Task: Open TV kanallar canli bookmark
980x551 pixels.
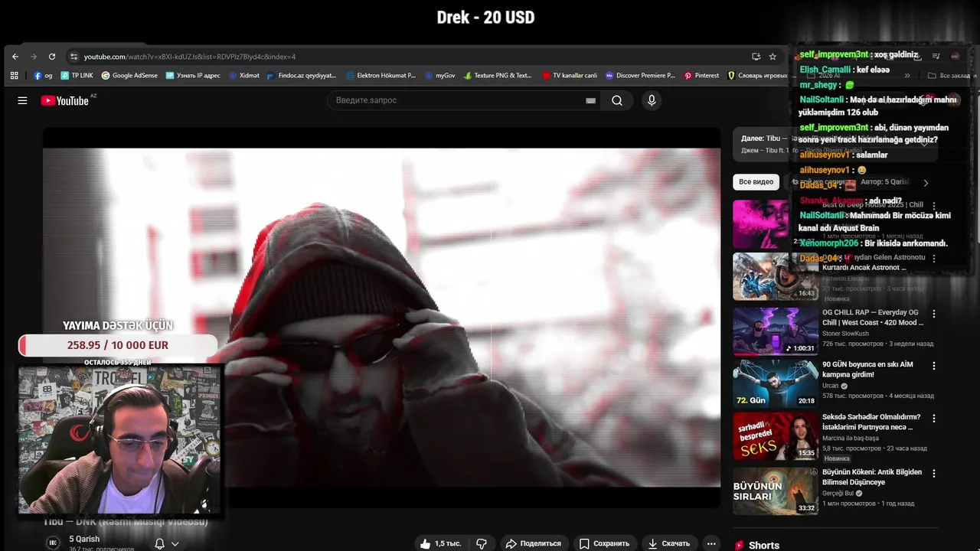Action: [x=570, y=76]
